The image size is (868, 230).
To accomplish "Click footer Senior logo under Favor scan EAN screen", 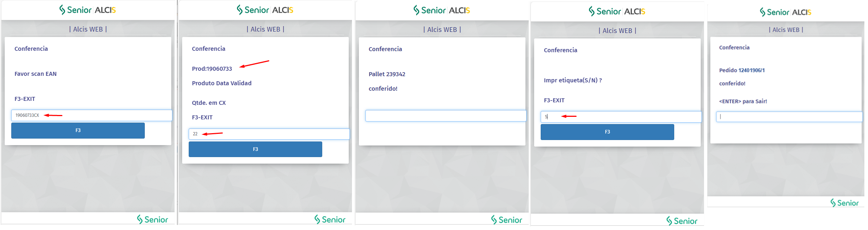I will point(152,219).
